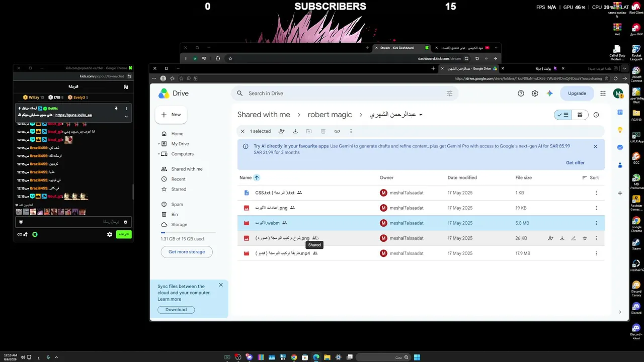
Task: Expand My Drive tree in sidebar
Action: coord(159,144)
